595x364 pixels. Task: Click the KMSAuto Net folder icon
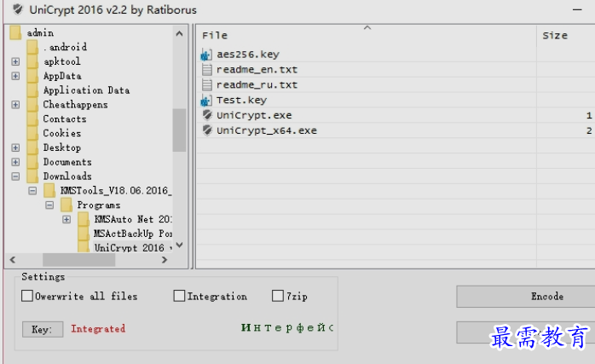click(84, 219)
